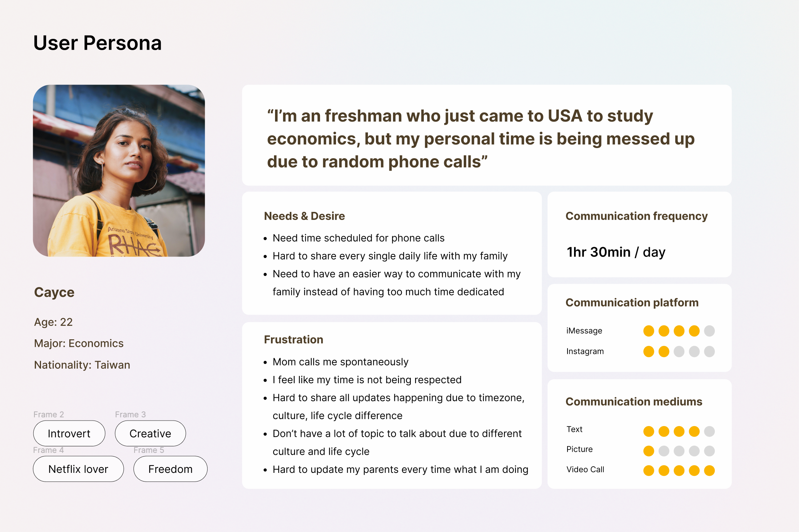The height and width of the screenshot is (532, 799).
Task: Select the Frame 2 label
Action: [49, 414]
